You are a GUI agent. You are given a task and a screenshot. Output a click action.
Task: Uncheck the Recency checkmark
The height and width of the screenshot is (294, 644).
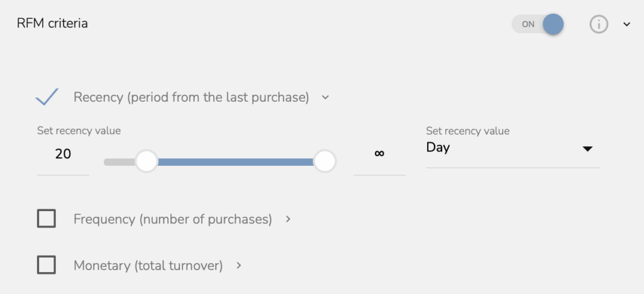click(47, 97)
